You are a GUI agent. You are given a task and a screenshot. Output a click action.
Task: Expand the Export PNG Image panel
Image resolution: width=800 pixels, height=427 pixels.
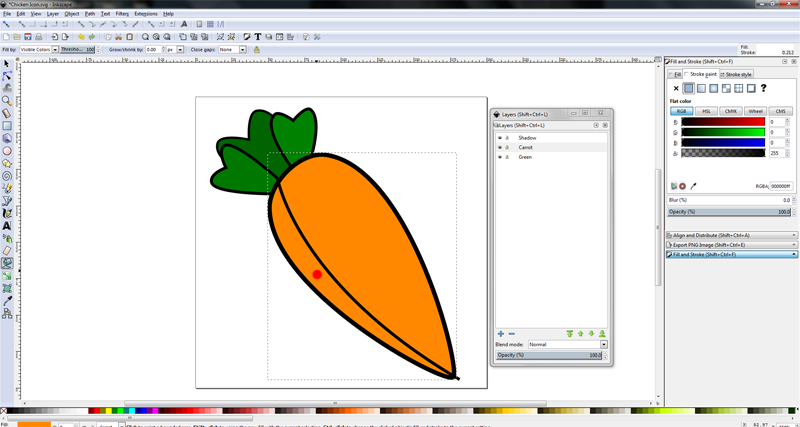(x=732, y=245)
